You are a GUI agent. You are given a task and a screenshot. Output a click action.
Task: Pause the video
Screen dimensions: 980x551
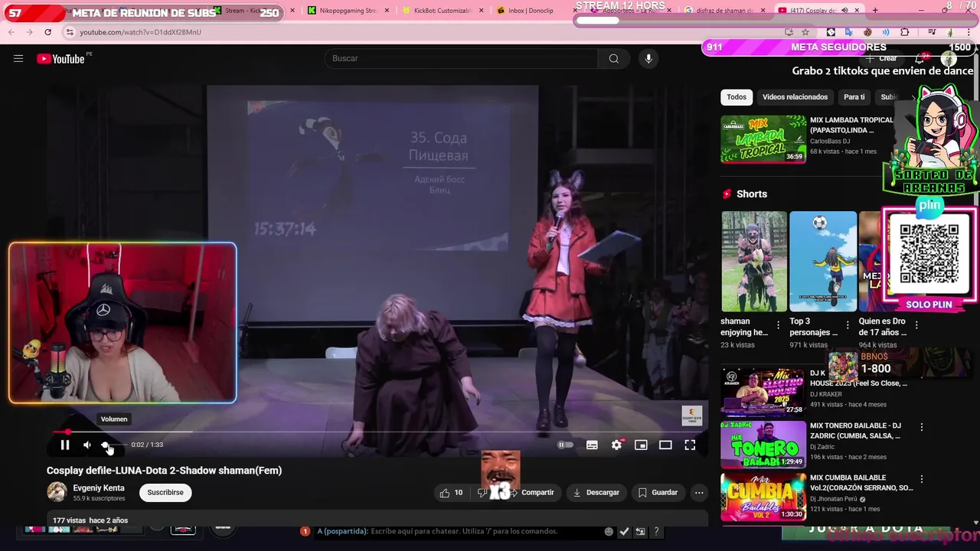coord(65,445)
